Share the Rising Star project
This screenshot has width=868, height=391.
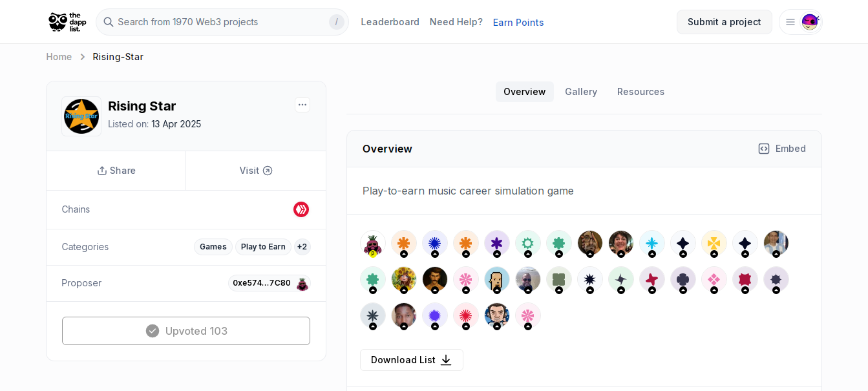(x=116, y=171)
